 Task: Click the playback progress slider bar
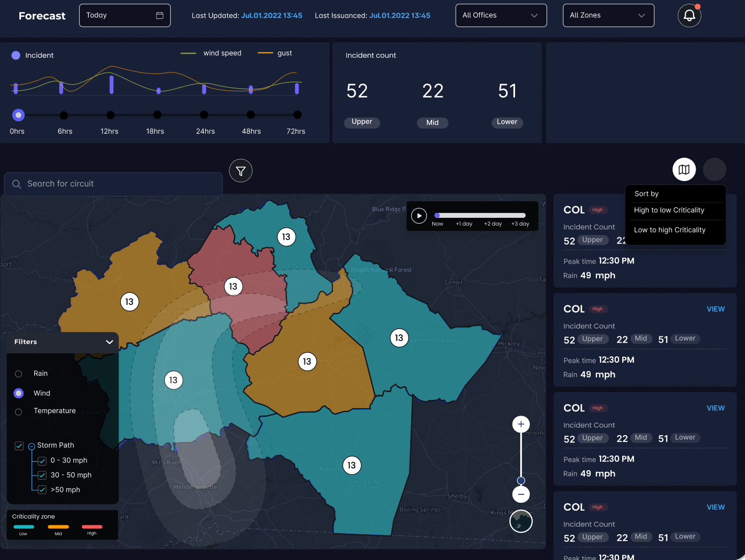coord(480,215)
